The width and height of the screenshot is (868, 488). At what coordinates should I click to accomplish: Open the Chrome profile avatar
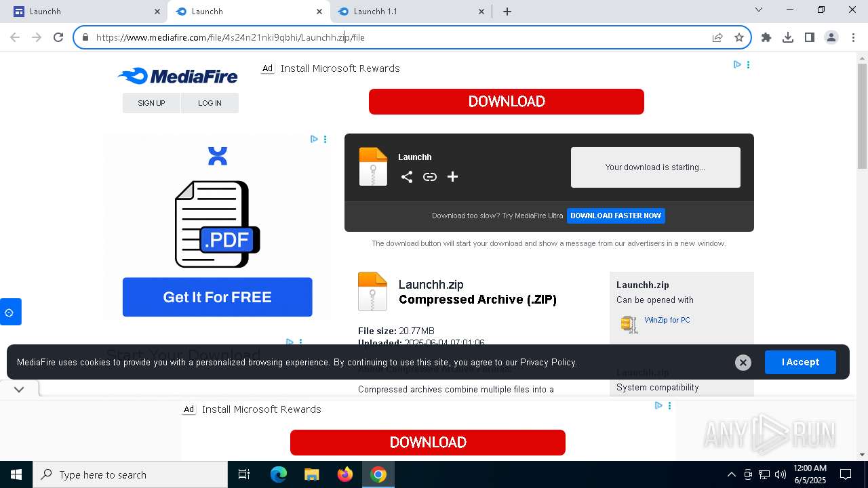[831, 37]
